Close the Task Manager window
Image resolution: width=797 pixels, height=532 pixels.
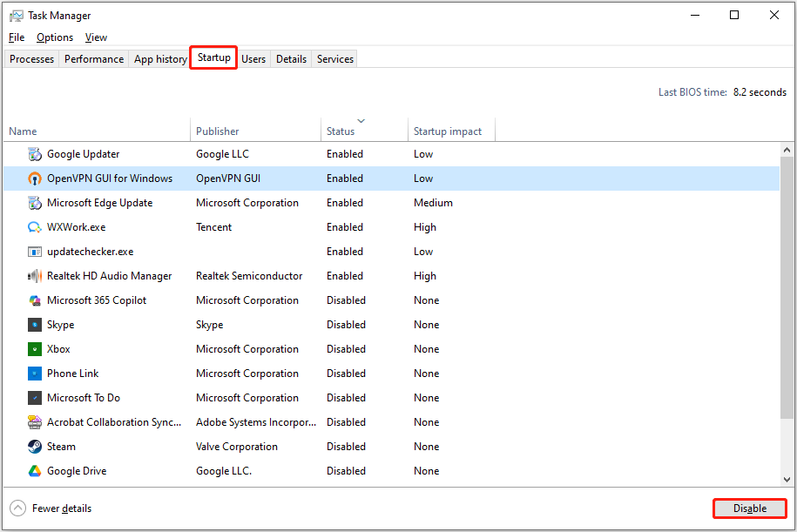pos(774,16)
